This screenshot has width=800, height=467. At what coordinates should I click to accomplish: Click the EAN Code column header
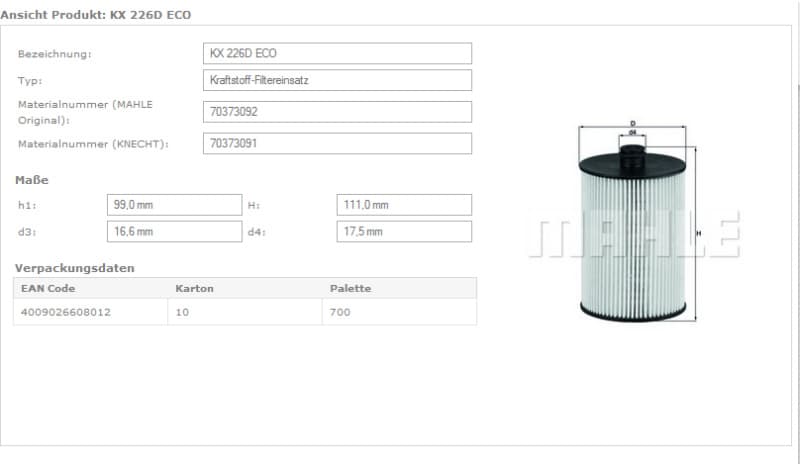coord(90,288)
